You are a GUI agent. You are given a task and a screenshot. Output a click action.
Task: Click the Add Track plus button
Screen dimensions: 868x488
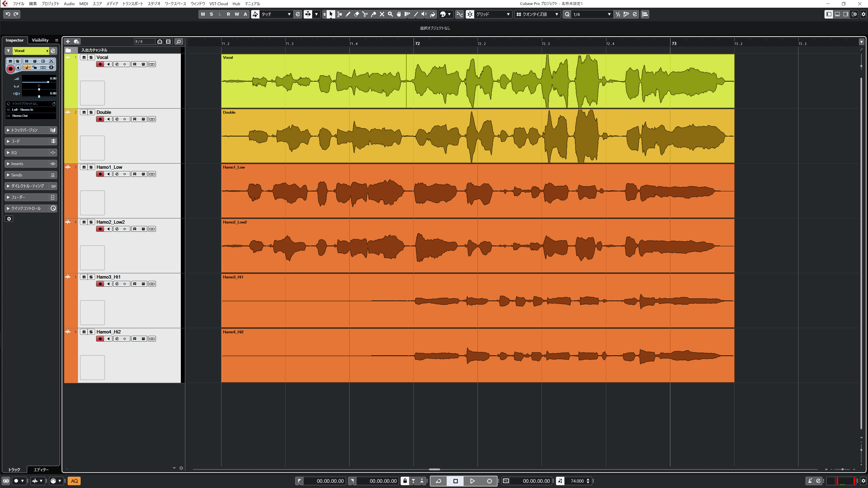(68, 41)
